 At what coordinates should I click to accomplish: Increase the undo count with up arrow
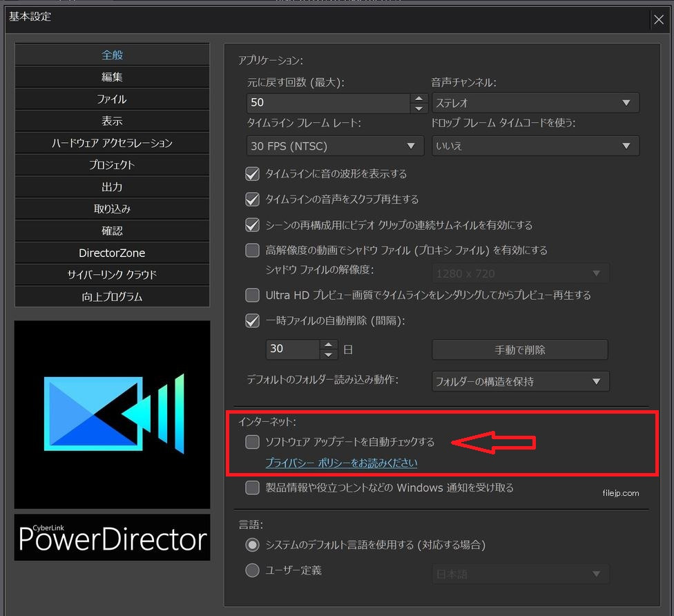[x=419, y=98]
